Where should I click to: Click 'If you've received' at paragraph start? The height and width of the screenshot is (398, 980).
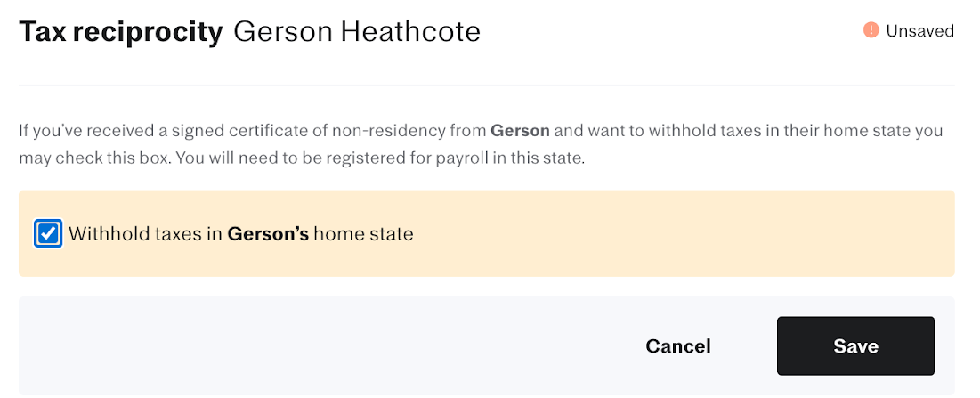tap(78, 131)
